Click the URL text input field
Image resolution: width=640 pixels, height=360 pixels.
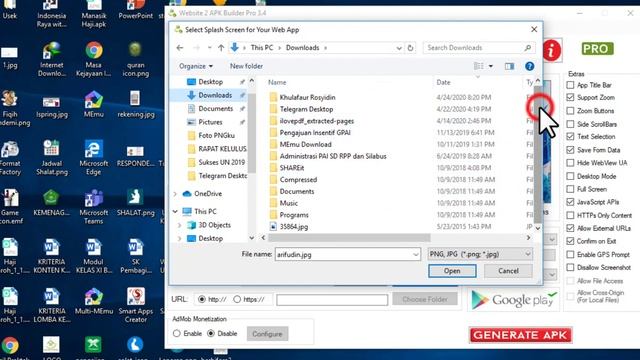pyautogui.click(x=332, y=300)
